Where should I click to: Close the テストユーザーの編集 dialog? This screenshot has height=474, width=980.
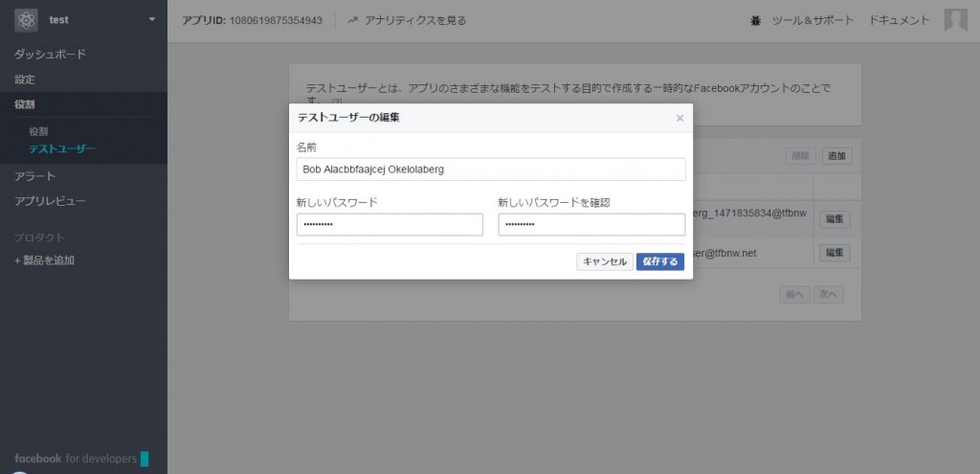point(680,118)
